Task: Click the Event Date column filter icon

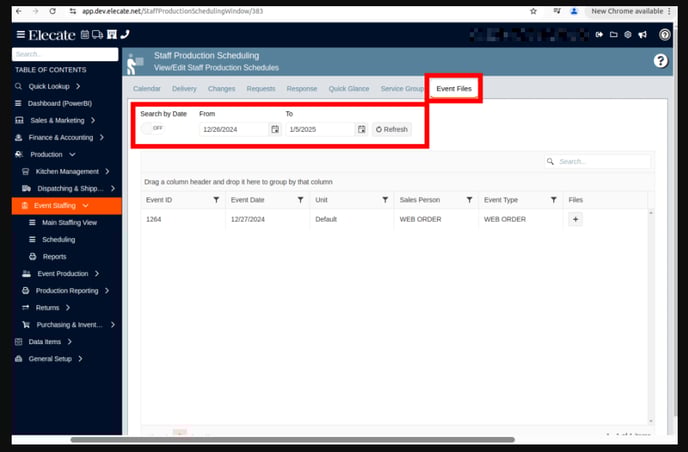Action: pos(300,200)
